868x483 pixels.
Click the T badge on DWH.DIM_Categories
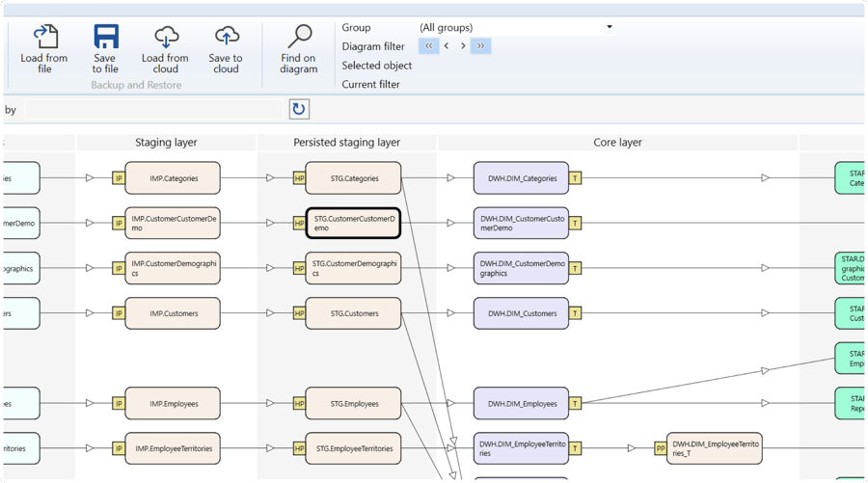coord(575,178)
